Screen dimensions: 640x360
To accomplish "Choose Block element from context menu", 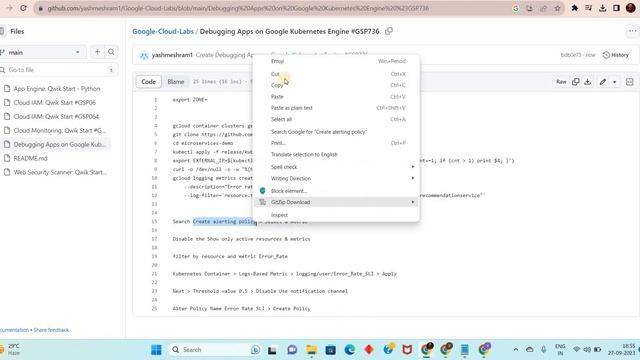I will point(337,191).
